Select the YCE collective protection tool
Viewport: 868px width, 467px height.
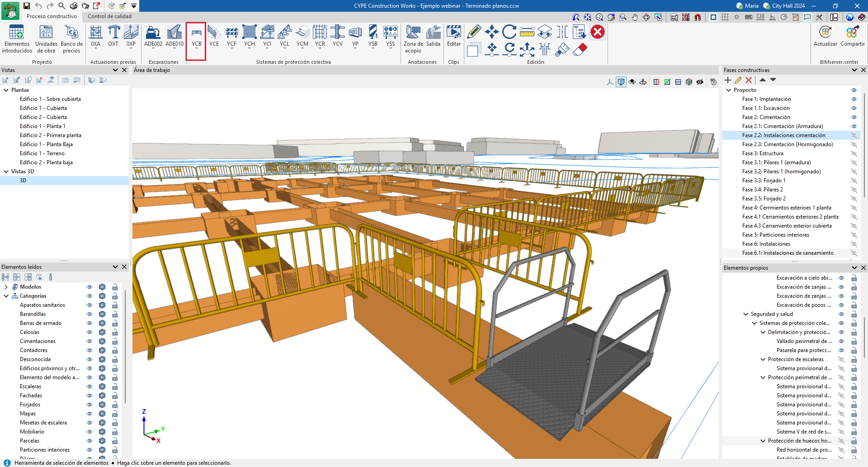[x=214, y=37]
